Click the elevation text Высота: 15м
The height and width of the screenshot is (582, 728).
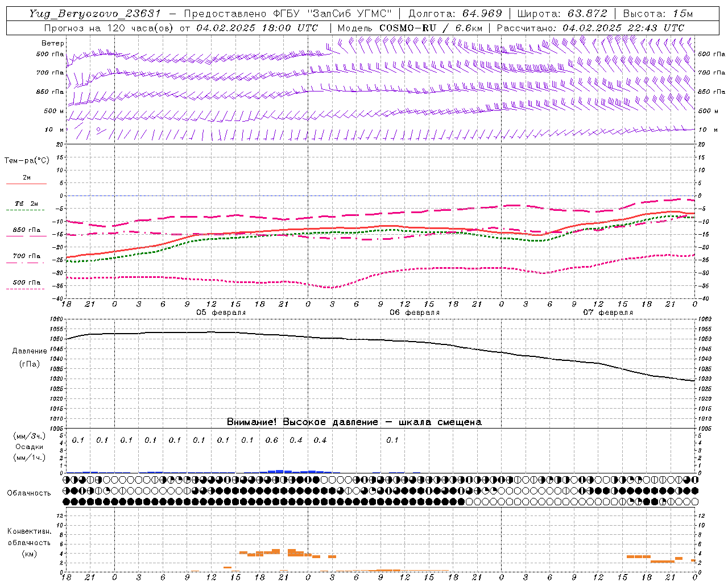click(x=658, y=14)
